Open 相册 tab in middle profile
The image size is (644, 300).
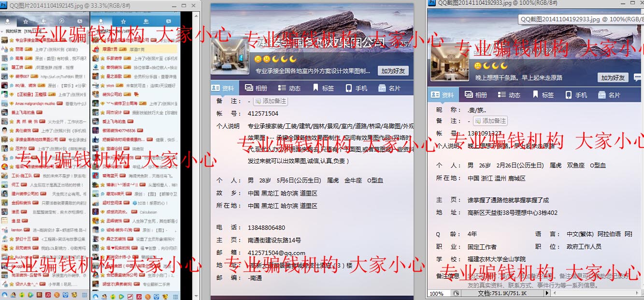pyautogui.click(x=256, y=88)
